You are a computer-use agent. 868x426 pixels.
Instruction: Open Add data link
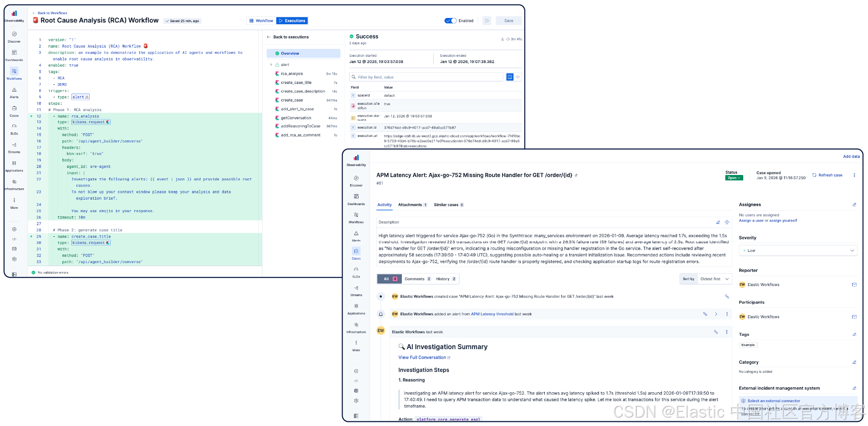[851, 157]
